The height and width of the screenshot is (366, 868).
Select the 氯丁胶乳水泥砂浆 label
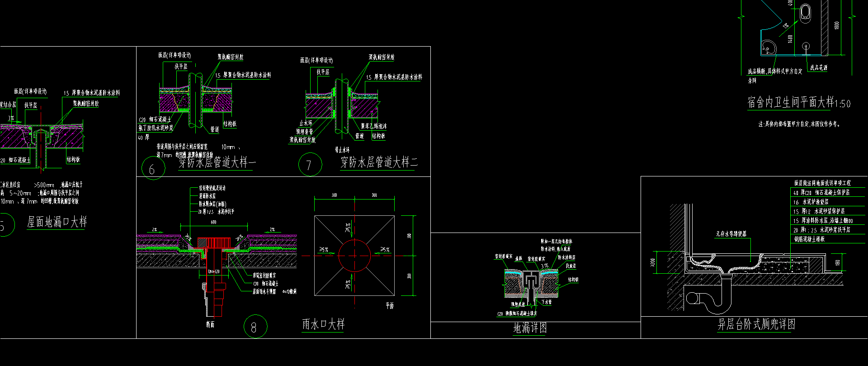[156, 128]
